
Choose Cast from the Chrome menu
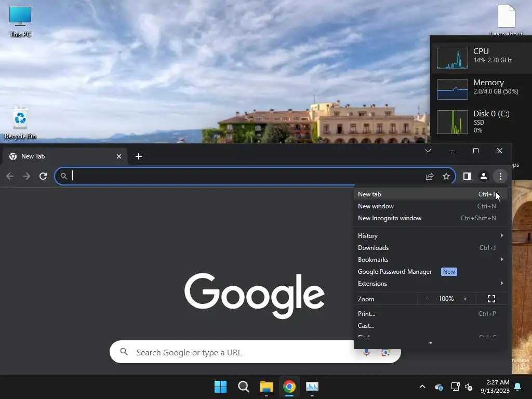click(430, 326)
